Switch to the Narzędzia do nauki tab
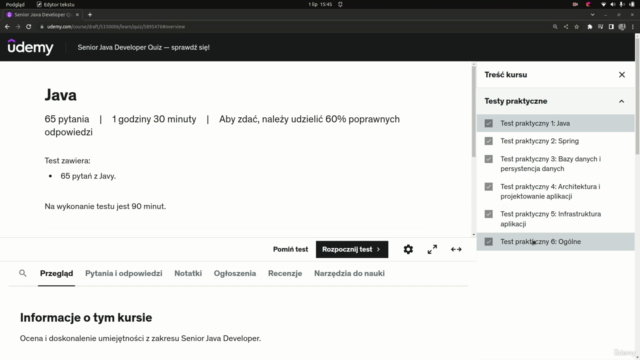This screenshot has width=640, height=360. [x=349, y=273]
